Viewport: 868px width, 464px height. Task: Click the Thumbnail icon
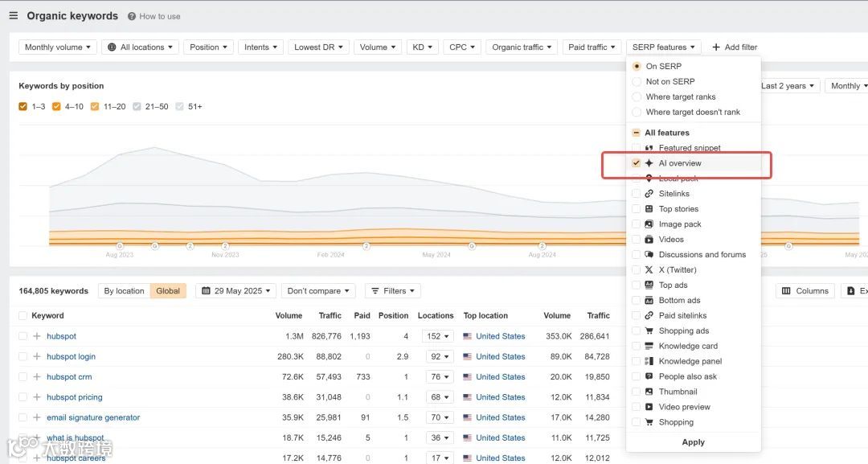(x=649, y=392)
